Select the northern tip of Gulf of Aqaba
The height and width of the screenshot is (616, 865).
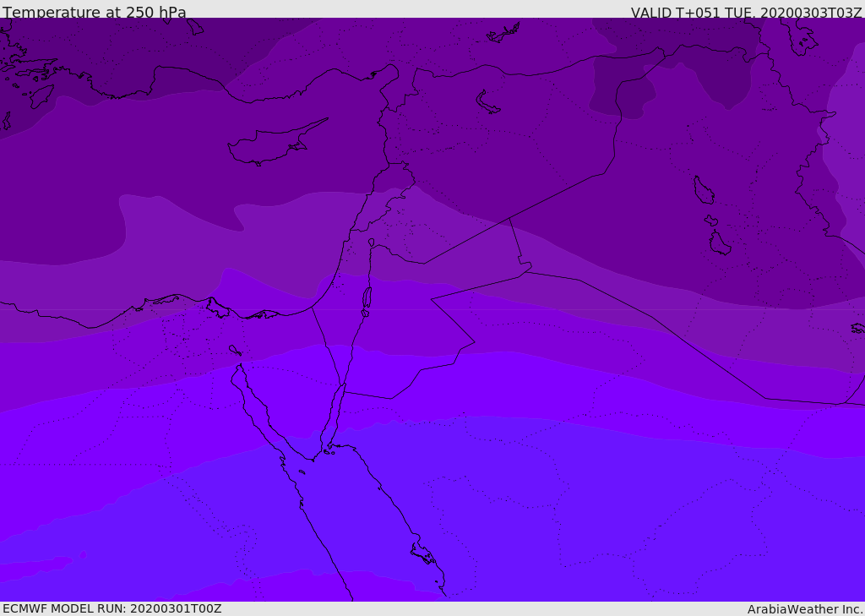point(345,386)
